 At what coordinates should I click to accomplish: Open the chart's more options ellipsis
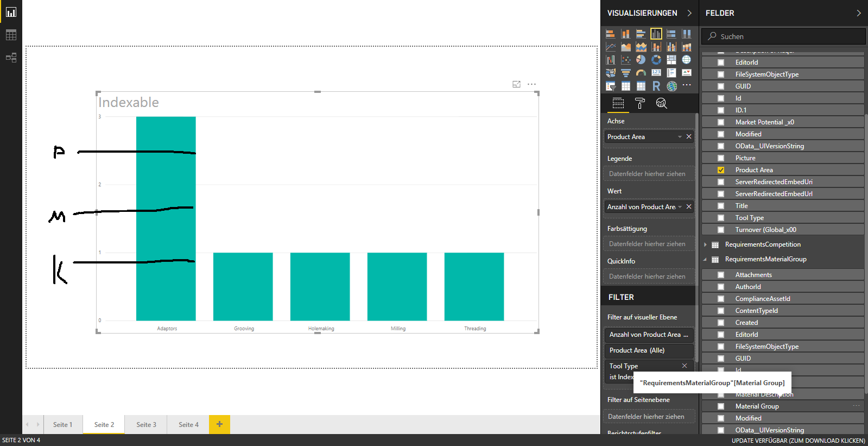[531, 84]
